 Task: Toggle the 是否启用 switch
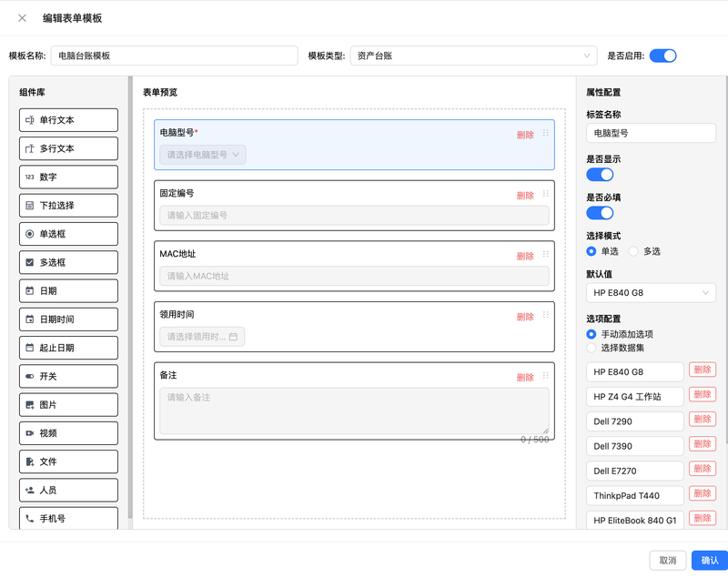tap(662, 56)
